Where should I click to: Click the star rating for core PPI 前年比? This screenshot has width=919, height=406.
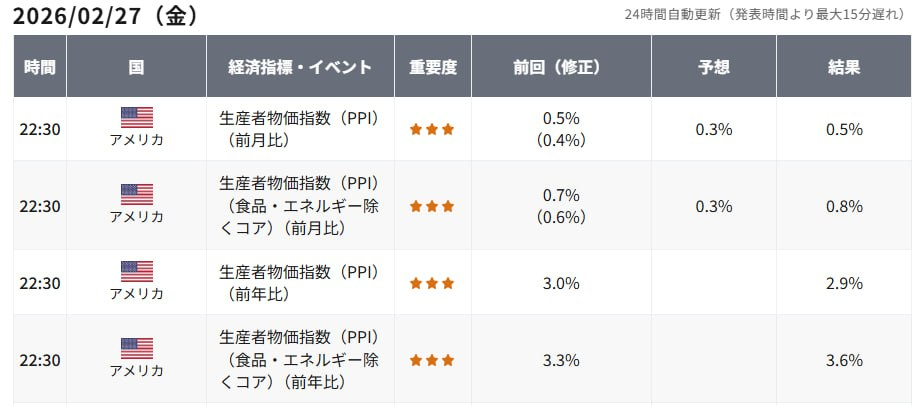click(x=432, y=360)
